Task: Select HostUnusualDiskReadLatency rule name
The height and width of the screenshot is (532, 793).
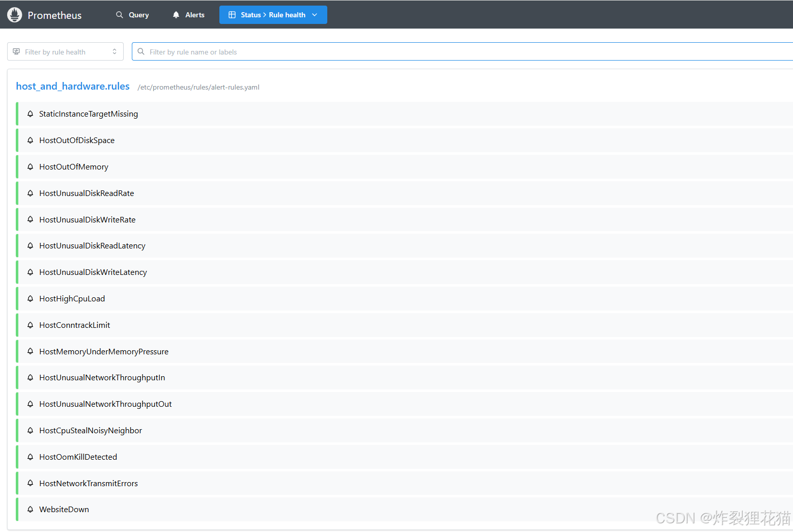Action: [x=92, y=246]
